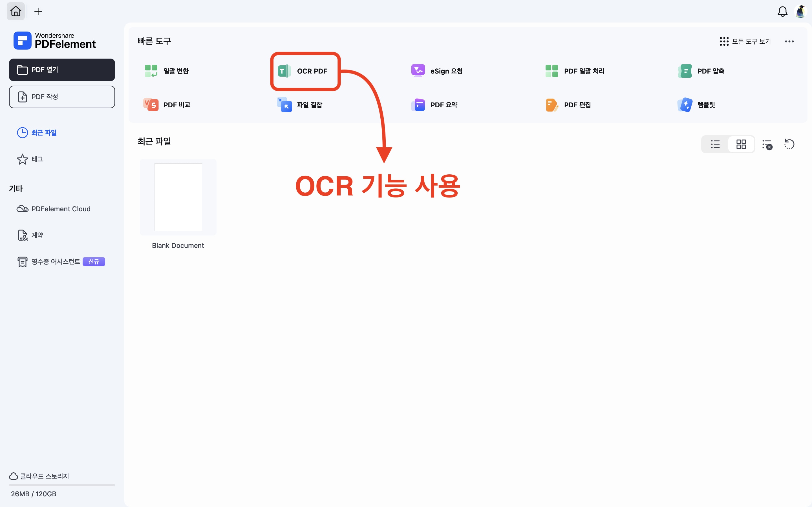Click the combine files (파일 결합) tool
Viewport: 812px width, 507px height.
[x=300, y=105]
